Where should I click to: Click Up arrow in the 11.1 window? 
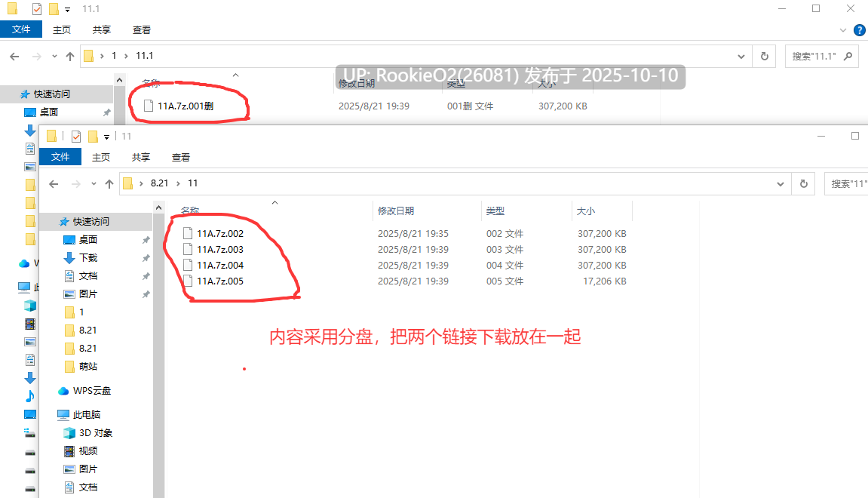(x=69, y=56)
